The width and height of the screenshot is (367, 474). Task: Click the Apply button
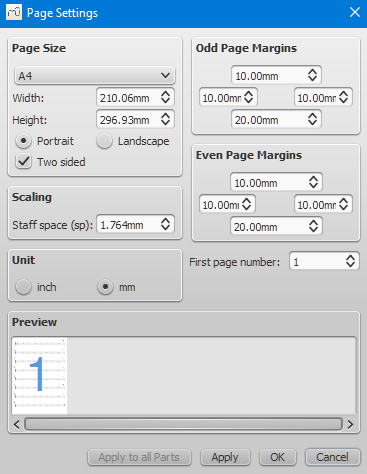pyautogui.click(x=225, y=457)
